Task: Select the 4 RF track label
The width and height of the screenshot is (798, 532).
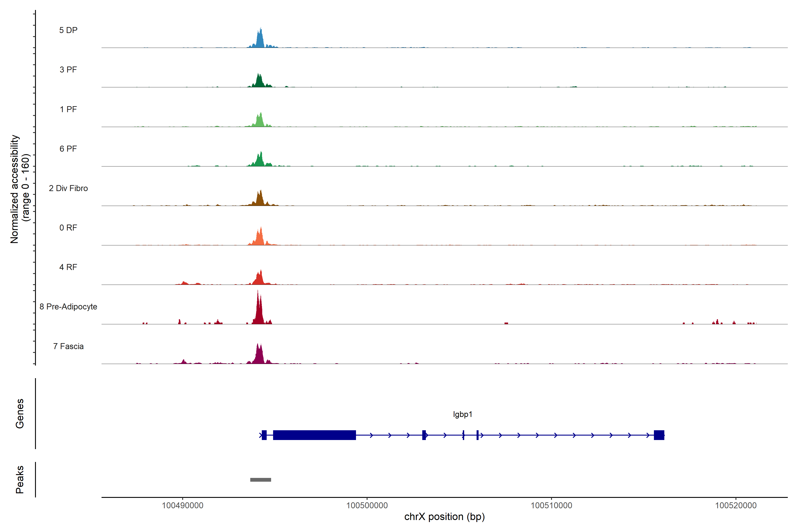Action: (68, 267)
